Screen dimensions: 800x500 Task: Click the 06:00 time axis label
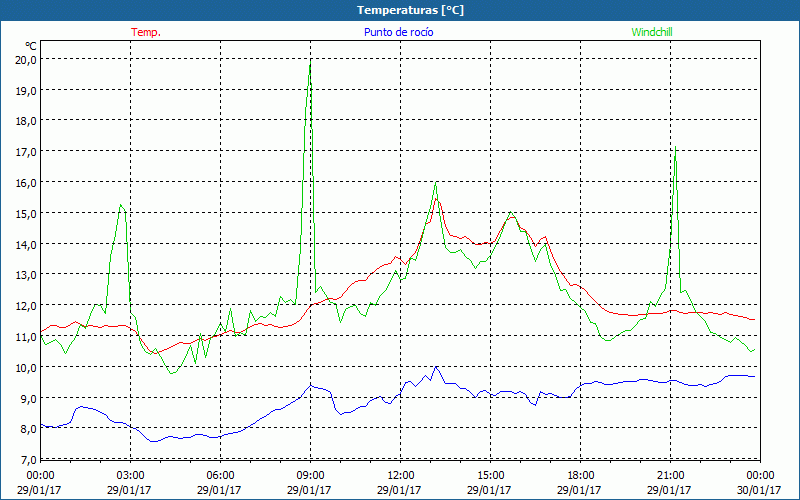[219, 476]
